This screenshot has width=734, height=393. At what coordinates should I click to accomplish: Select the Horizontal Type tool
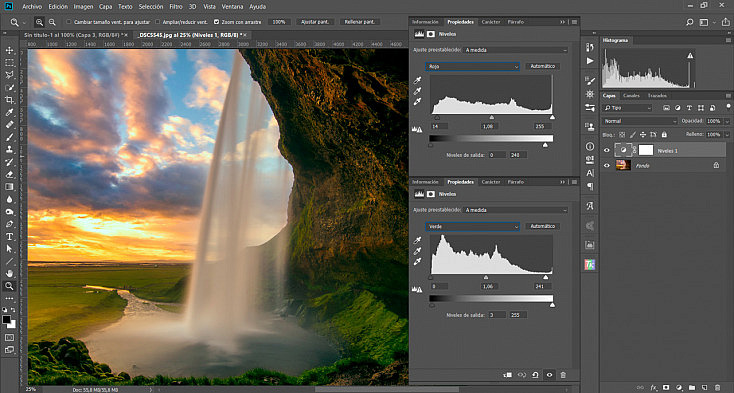pos(9,236)
